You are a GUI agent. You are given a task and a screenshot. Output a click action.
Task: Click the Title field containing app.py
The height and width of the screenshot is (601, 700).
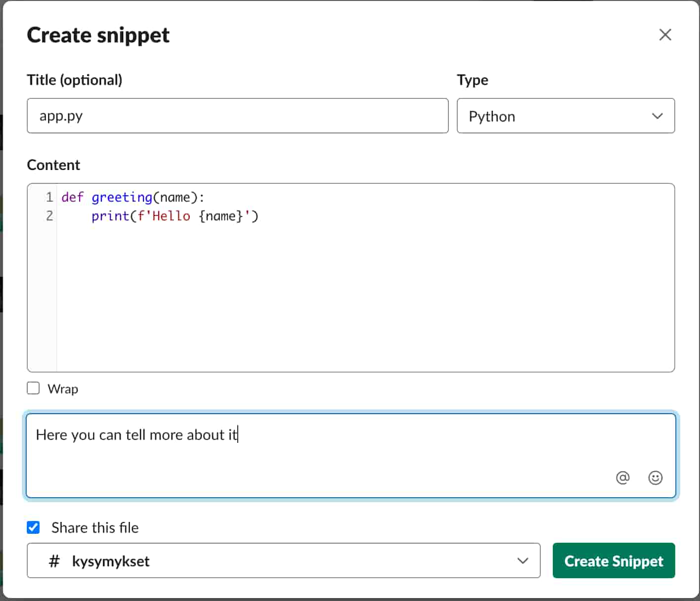(x=238, y=116)
